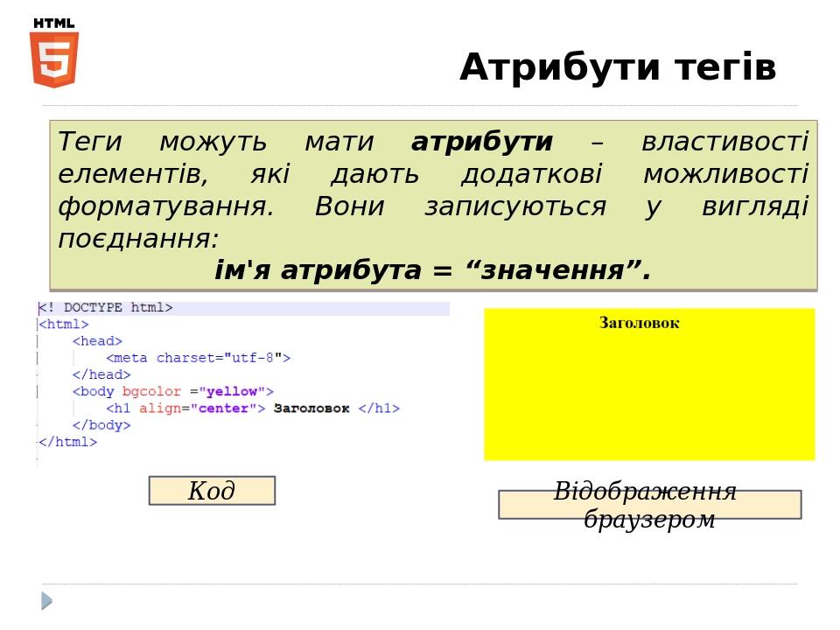Click the HTML5 logo icon
Image resolution: width=840 pixels, height=630 pixels.
pos(54,53)
